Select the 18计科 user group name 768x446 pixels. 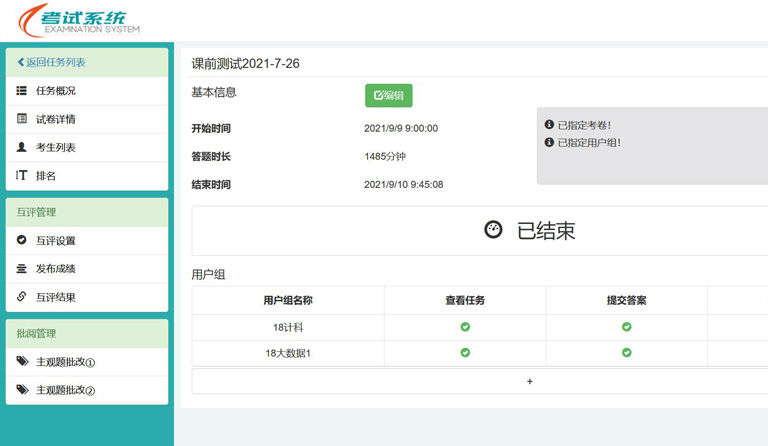288,327
